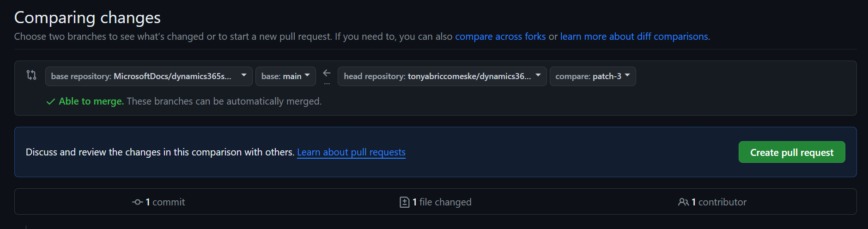Switch to the 1 file changed tab
Screen dimensions: 868x229
pyautogui.click(x=436, y=202)
